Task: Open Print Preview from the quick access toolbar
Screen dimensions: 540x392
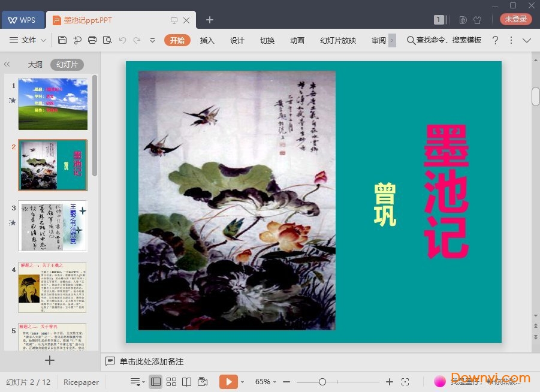Action: (x=108, y=40)
